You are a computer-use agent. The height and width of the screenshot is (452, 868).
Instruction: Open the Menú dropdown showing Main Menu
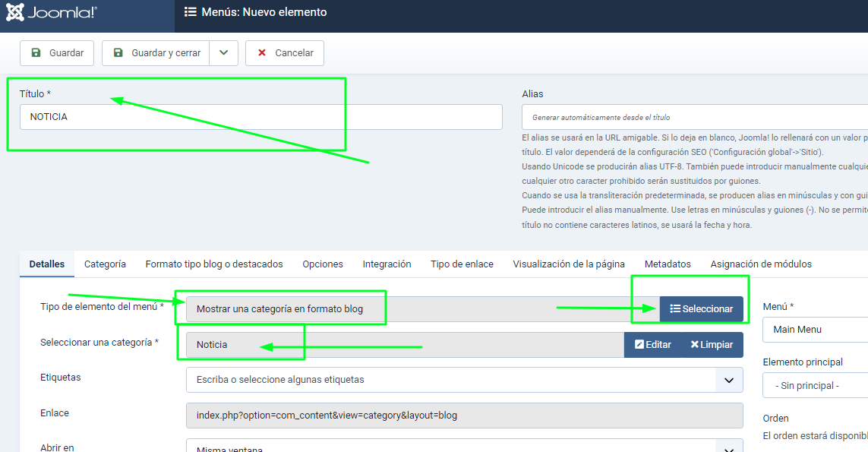815,330
